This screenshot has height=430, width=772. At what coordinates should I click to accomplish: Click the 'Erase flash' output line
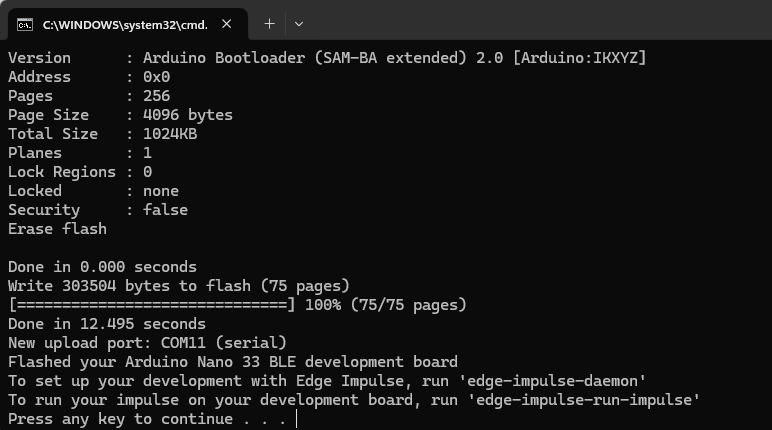57,229
